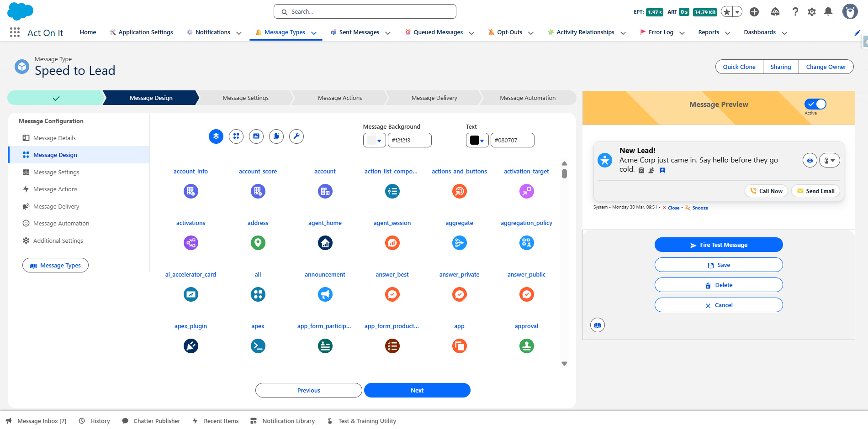The height and width of the screenshot is (429, 868).
Task: Open the image picker icon in the design toolbar
Action: coord(256,136)
